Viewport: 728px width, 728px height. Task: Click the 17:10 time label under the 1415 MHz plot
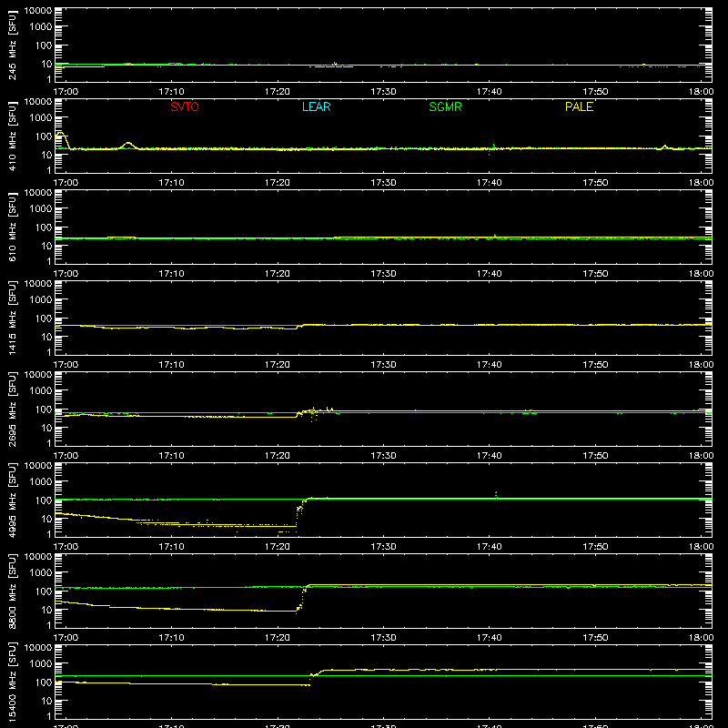pyautogui.click(x=172, y=365)
